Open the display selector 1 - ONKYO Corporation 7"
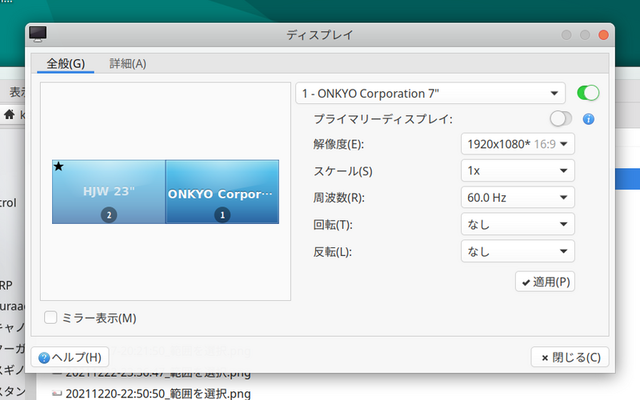The width and height of the screenshot is (640, 400). coord(430,93)
